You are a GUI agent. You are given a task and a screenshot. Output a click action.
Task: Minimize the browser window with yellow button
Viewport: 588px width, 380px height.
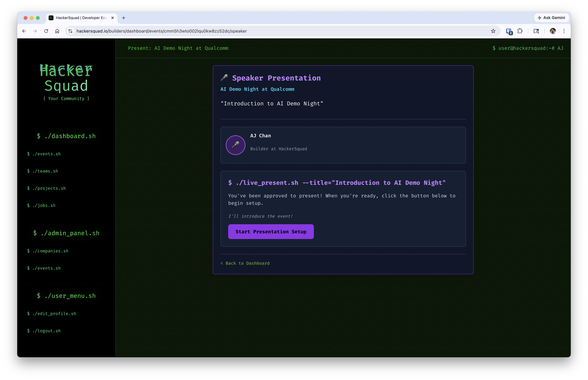click(32, 18)
